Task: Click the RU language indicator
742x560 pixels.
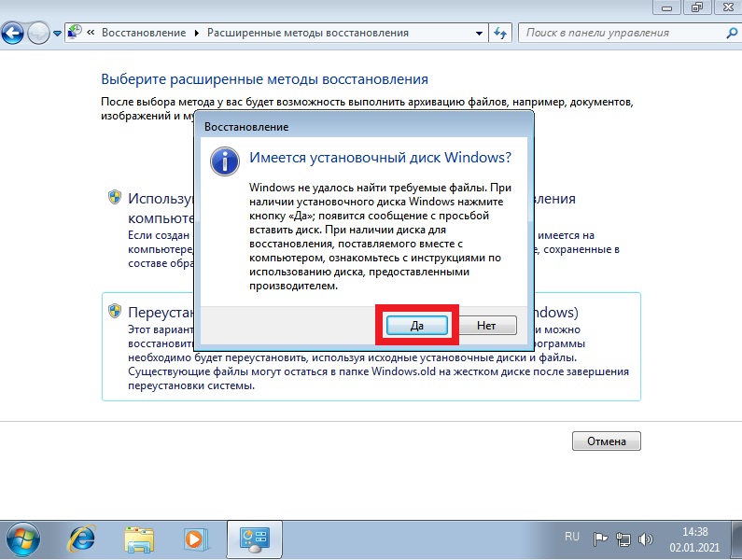Action: tap(571, 537)
